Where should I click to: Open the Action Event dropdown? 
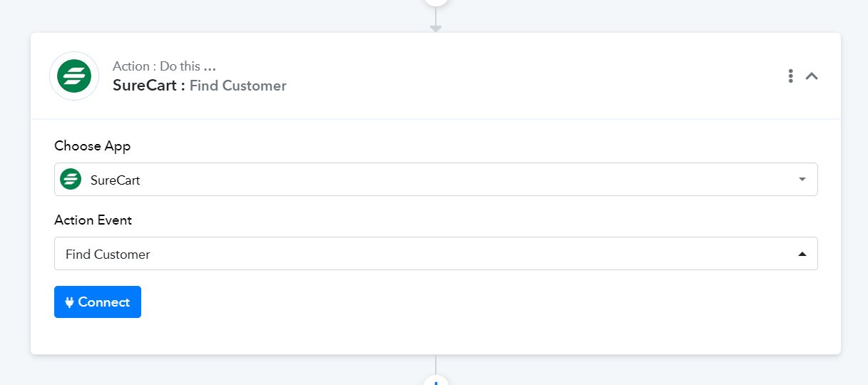pyautogui.click(x=436, y=253)
